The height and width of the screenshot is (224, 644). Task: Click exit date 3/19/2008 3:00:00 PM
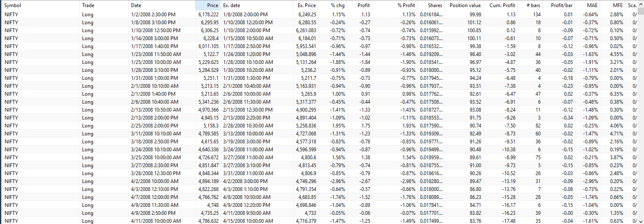pyautogui.click(x=247, y=142)
